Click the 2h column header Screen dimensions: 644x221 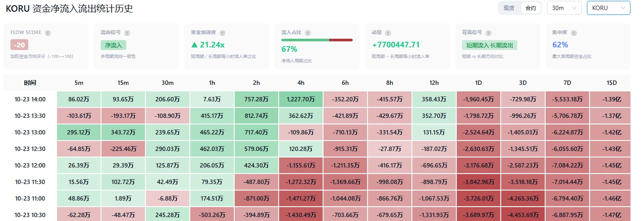(x=256, y=83)
